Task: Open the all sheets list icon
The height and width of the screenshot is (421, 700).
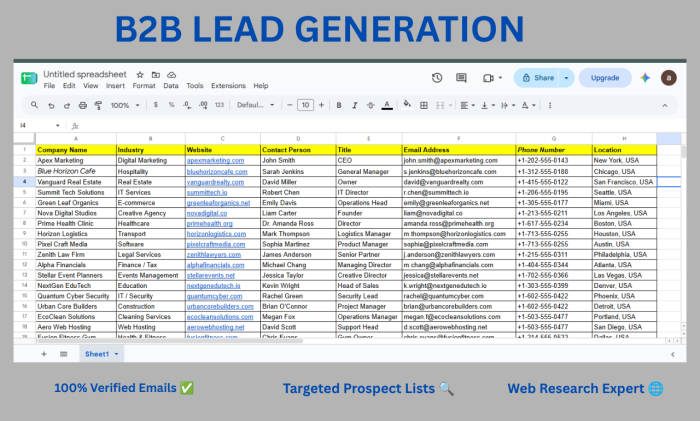Action: pyautogui.click(x=63, y=354)
